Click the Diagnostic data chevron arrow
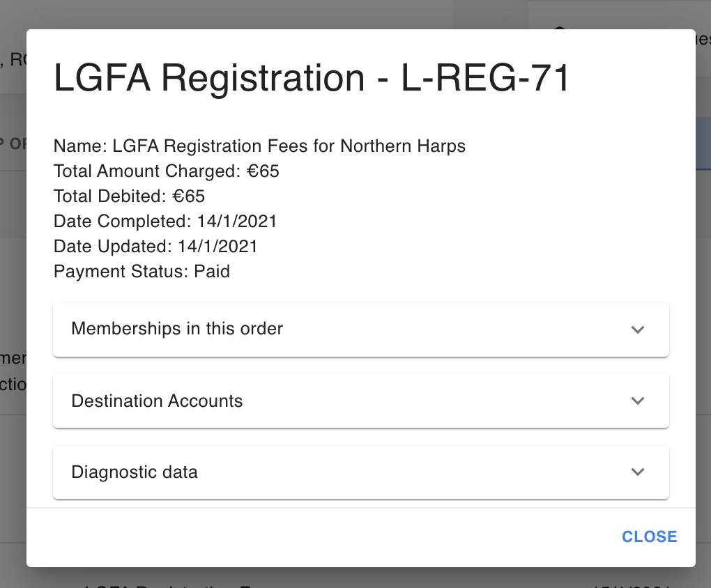Image resolution: width=711 pixels, height=588 pixels. pyautogui.click(x=637, y=472)
